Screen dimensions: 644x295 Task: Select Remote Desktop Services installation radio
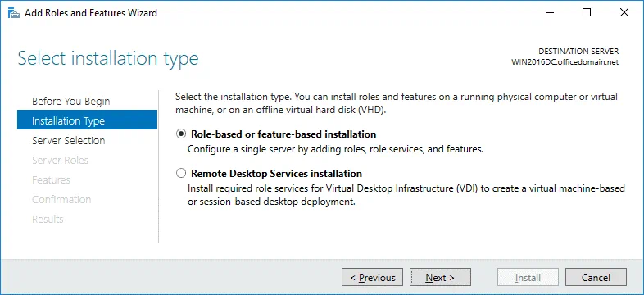tap(181, 174)
